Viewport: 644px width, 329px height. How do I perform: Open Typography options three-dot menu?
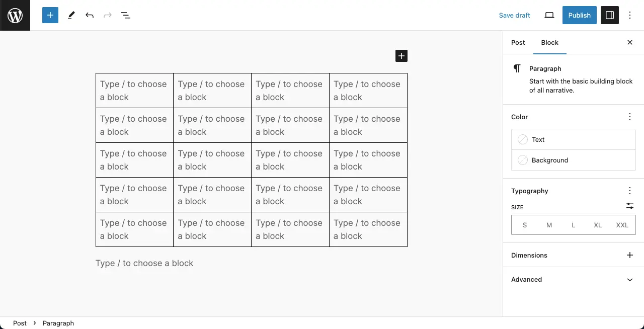tap(630, 191)
